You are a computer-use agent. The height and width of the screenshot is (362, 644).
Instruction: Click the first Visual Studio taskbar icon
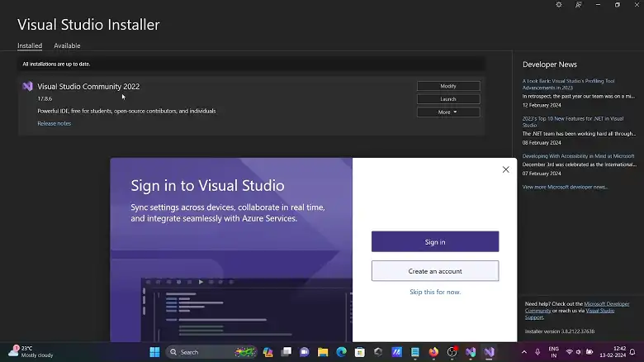(x=471, y=352)
